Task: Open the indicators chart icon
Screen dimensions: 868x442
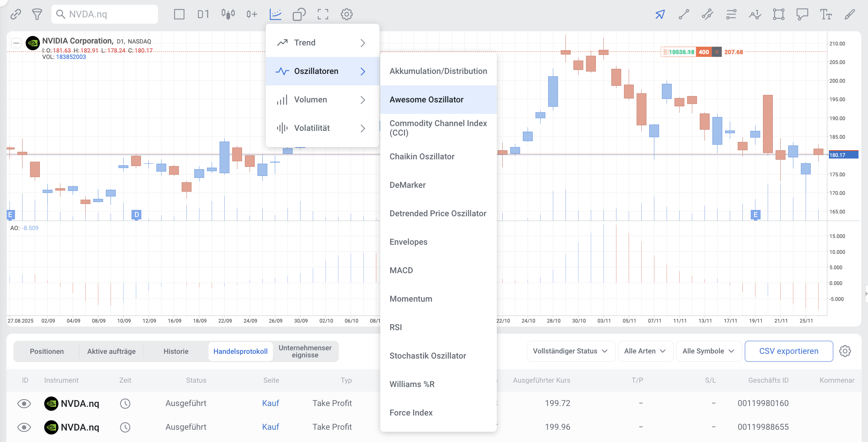Action: coord(275,14)
